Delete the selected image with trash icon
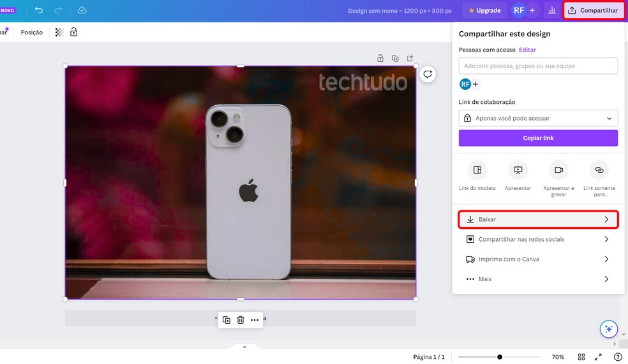The width and height of the screenshot is (628, 364). (241, 320)
